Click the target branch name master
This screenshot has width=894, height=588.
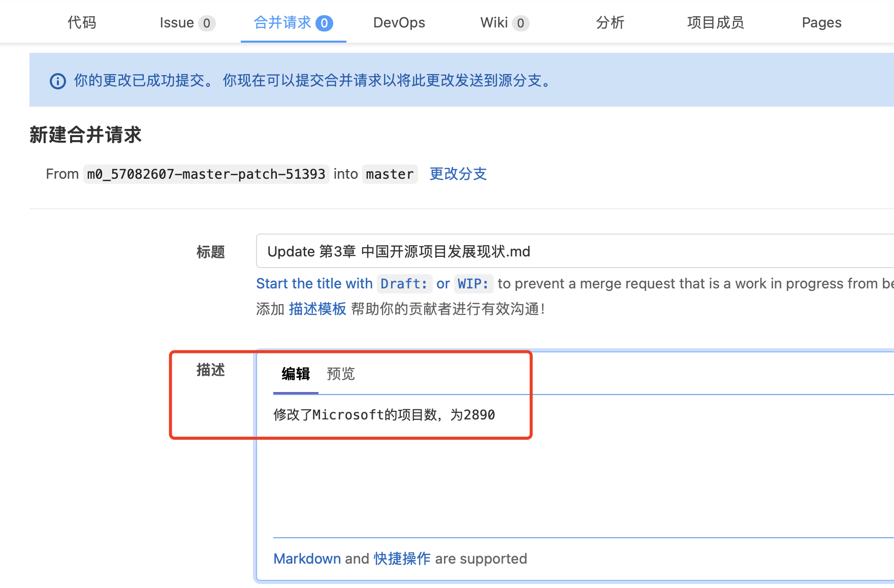coord(390,174)
